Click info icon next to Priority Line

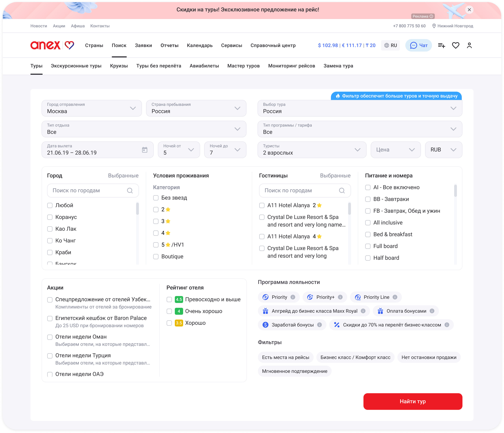pos(395,297)
